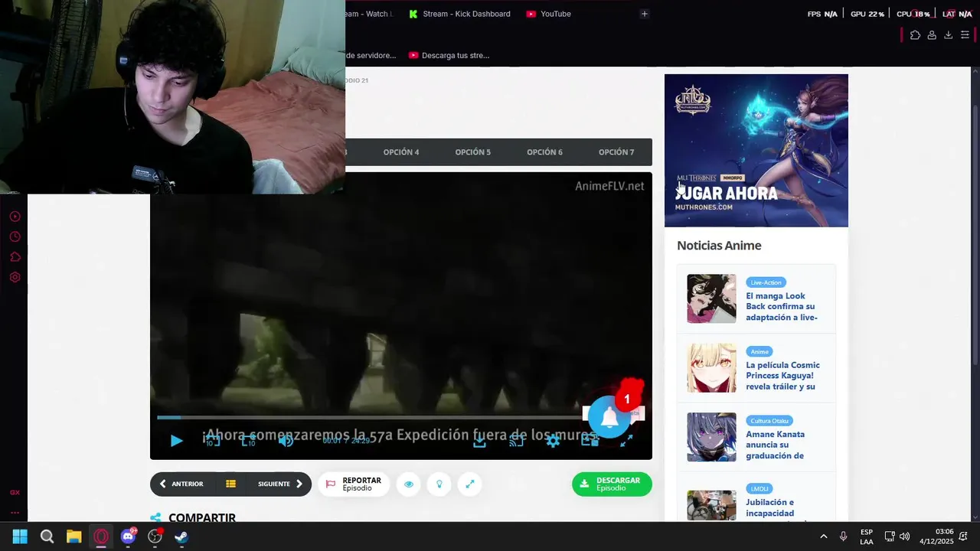Click the Cosmic Princess Kaguya thumbnail
This screenshot has height=551, width=980.
pyautogui.click(x=711, y=368)
